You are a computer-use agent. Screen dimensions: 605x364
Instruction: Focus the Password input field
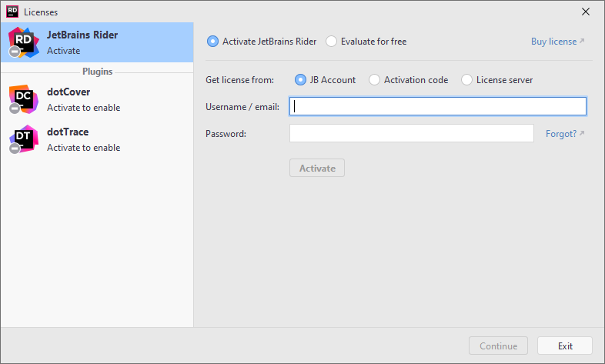coord(412,133)
